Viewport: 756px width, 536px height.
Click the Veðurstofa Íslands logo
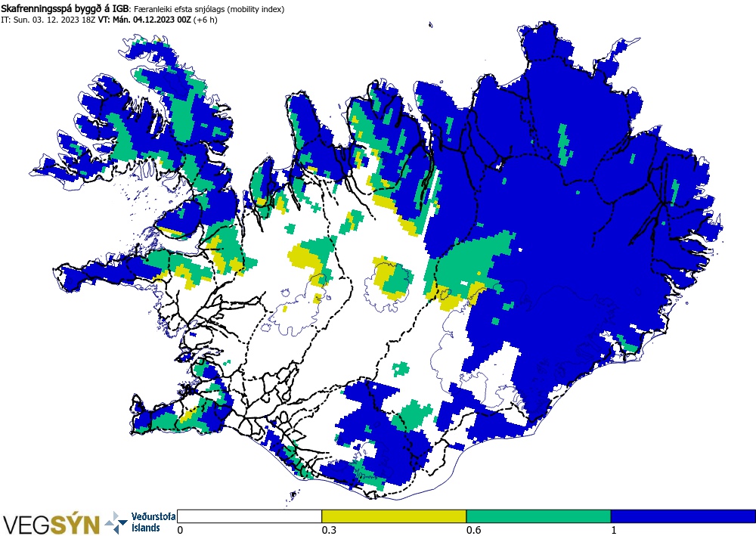coord(140,522)
